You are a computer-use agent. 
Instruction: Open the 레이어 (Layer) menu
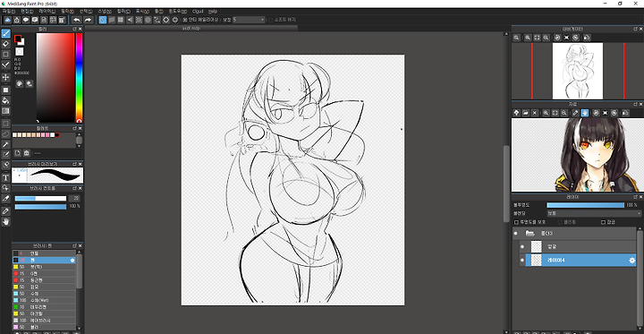click(x=47, y=12)
